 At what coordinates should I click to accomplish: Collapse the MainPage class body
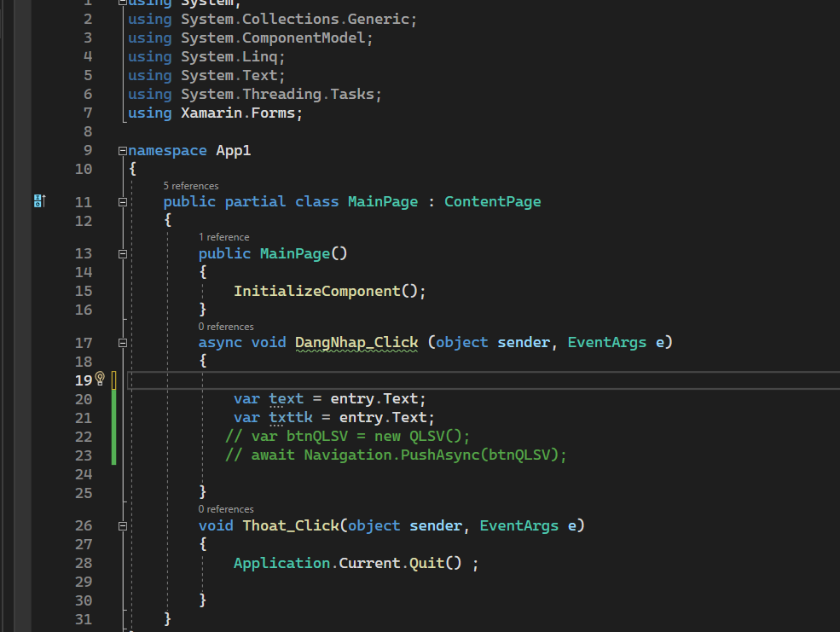point(122,201)
